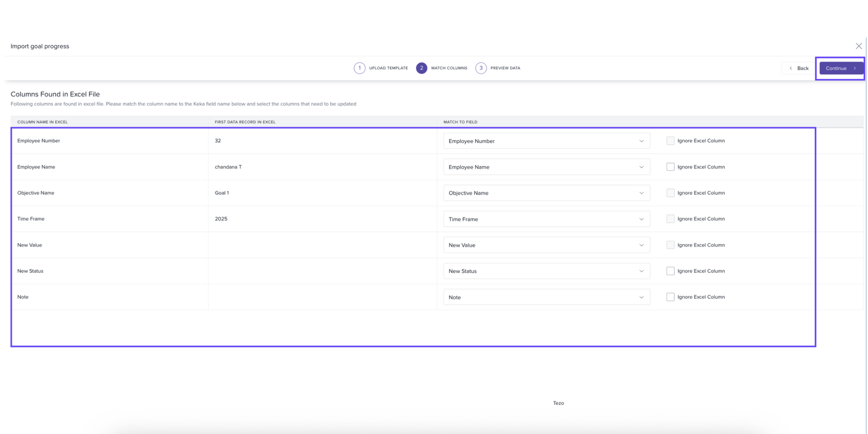Expand the Objective Name match field dropdown

pos(546,193)
